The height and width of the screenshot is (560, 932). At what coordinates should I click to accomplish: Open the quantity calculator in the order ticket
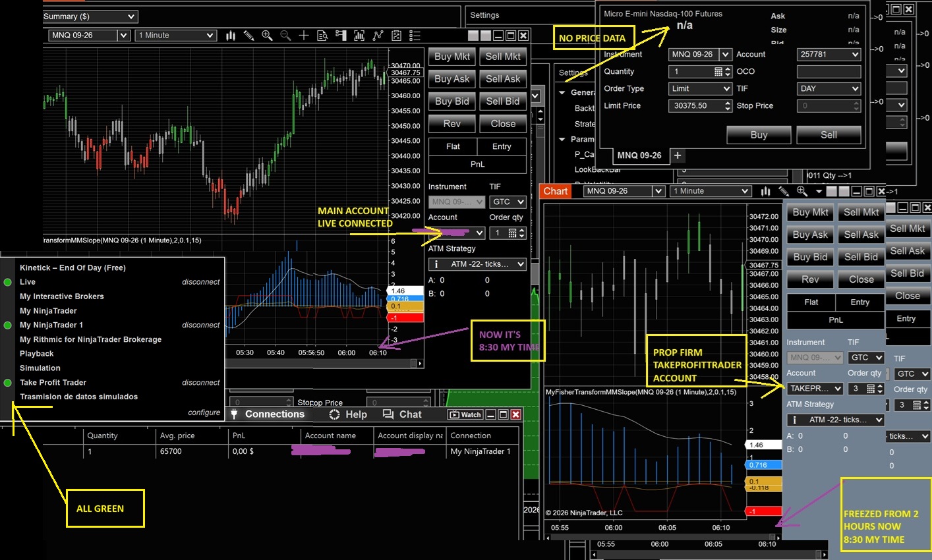click(718, 71)
